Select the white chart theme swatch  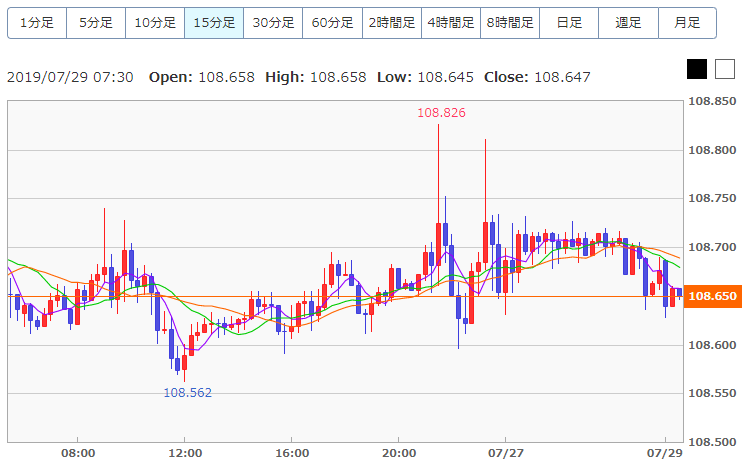coord(725,69)
